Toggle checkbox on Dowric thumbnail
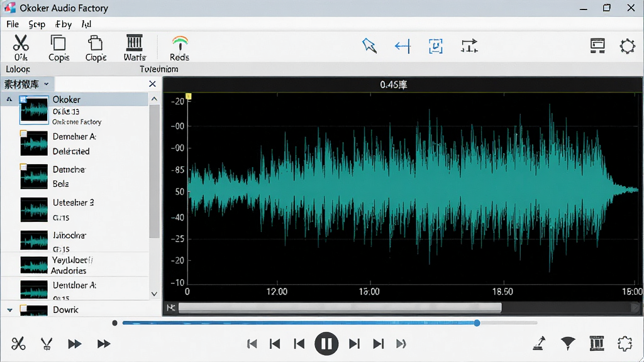 pyautogui.click(x=23, y=307)
